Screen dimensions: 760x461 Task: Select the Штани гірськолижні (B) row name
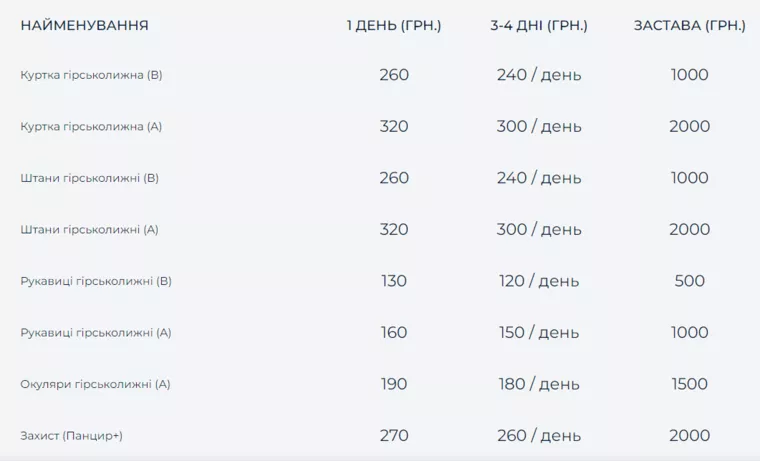[90, 178]
